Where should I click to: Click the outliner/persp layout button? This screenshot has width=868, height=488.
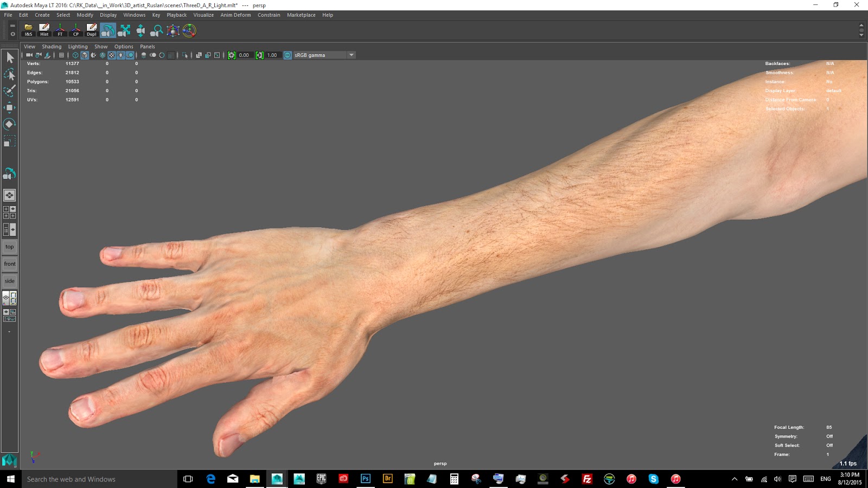pyautogui.click(x=10, y=230)
